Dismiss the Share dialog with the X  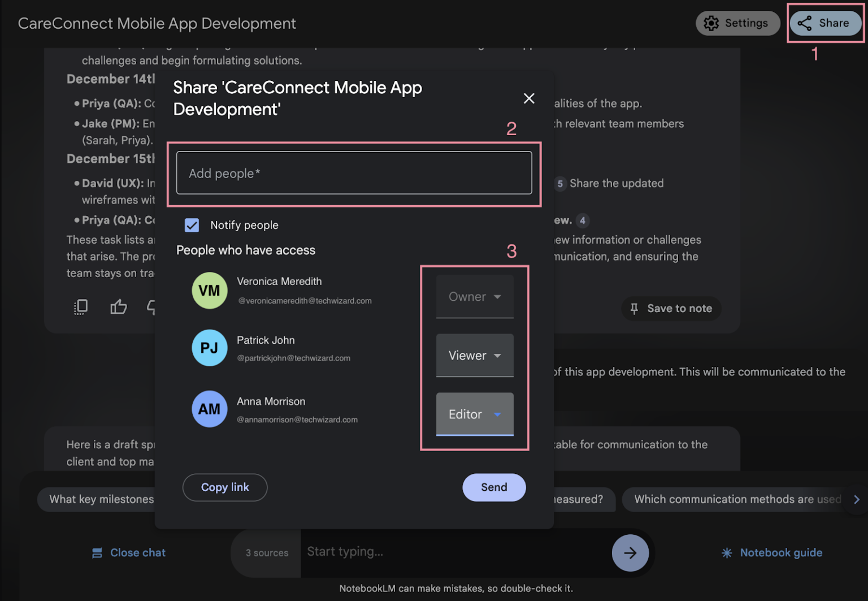pyautogui.click(x=529, y=98)
